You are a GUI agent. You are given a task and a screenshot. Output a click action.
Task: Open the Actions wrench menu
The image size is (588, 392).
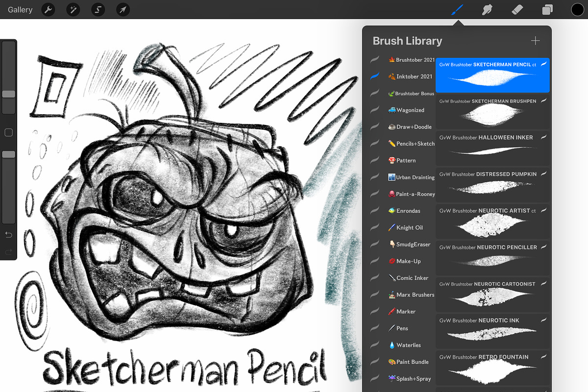point(48,9)
